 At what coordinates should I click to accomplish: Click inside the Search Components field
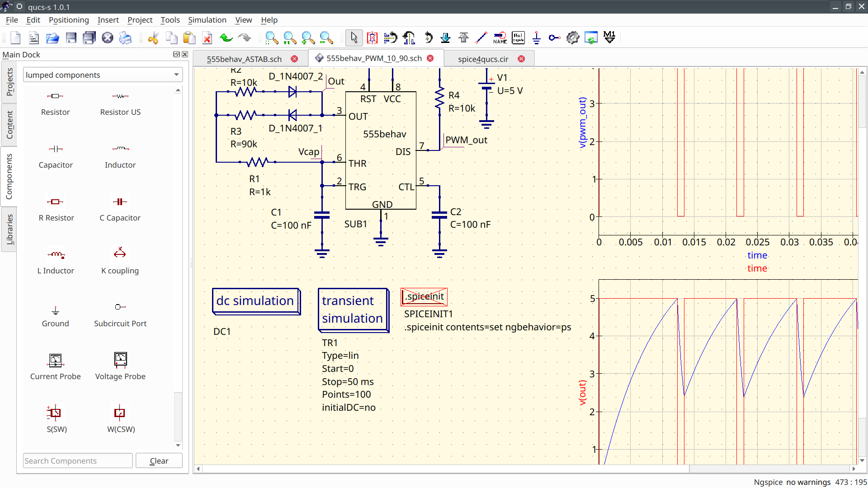pyautogui.click(x=77, y=460)
